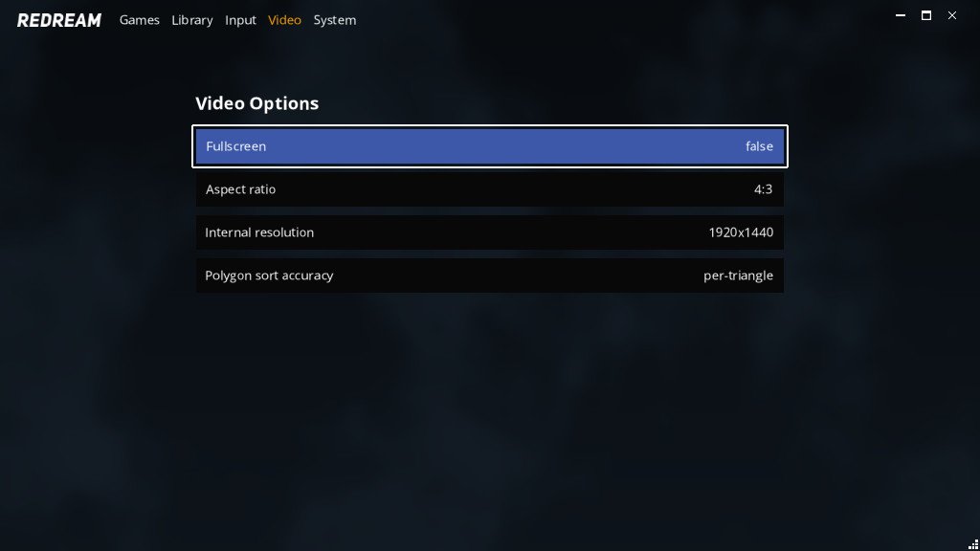Open the Input settings tab
The height and width of the screenshot is (551, 980).
pos(240,20)
